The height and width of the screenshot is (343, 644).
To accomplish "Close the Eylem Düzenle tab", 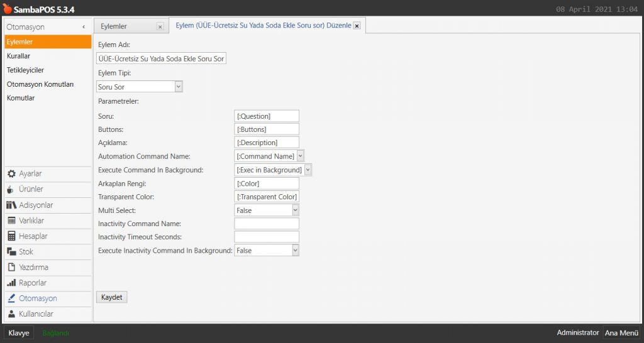I will tap(357, 26).
